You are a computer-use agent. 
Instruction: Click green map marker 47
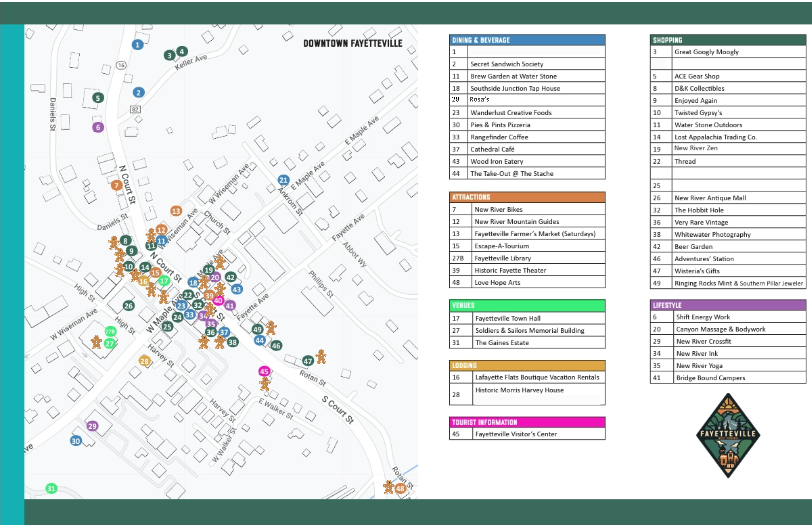coord(308,361)
